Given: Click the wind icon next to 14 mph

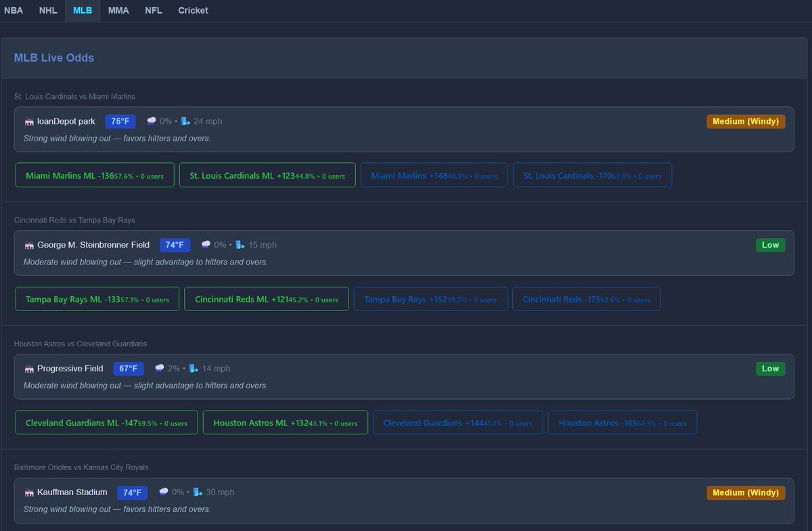Looking at the screenshot, I should [x=194, y=369].
